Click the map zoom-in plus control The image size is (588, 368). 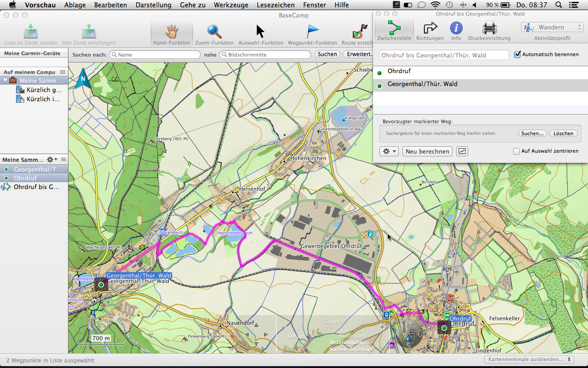coord(382,327)
